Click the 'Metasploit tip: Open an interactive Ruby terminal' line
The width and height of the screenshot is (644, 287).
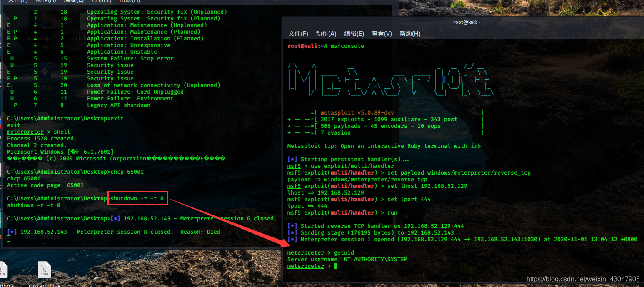click(384, 146)
